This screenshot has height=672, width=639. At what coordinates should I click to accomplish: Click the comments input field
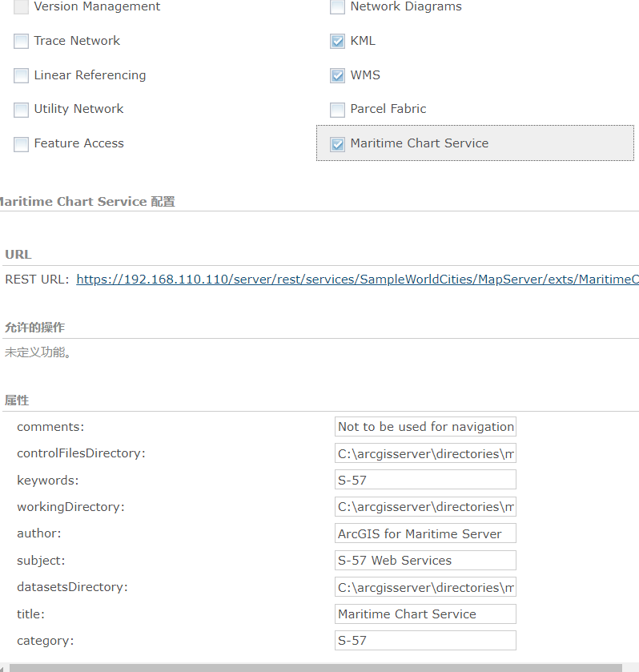pyautogui.click(x=425, y=427)
